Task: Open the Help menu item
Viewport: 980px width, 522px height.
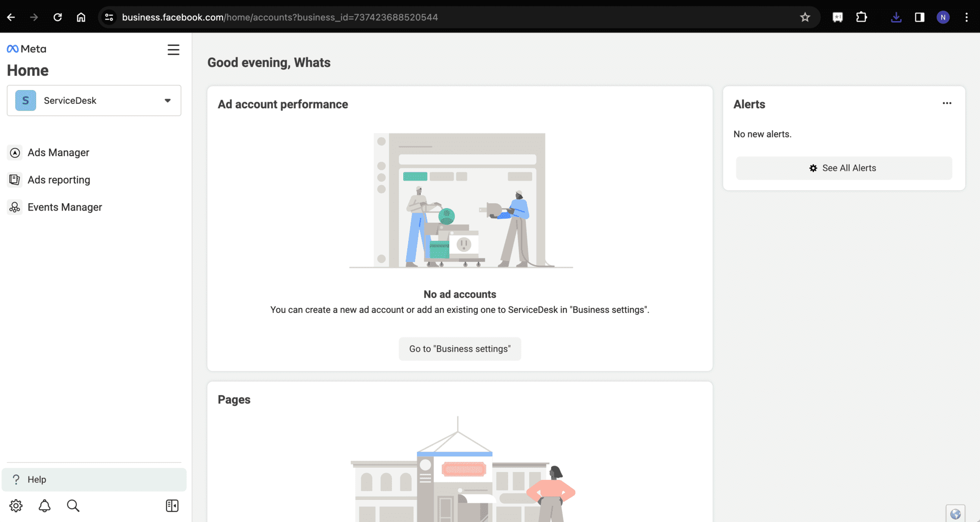Action: coord(94,479)
